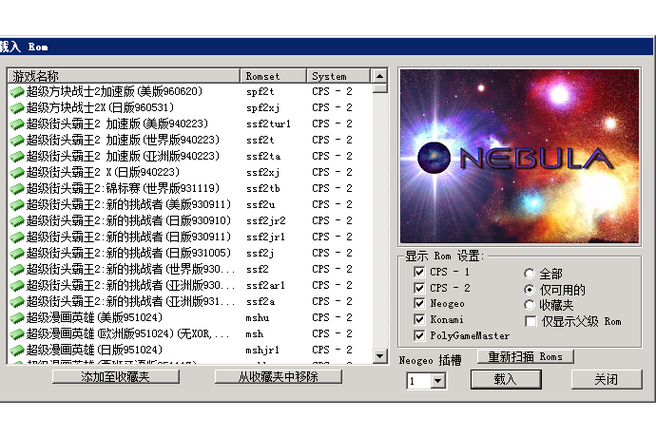This screenshot has height=437, width=656.
Task: Click the ROM icon beside the spf2xj entry
Action: pos(17,108)
